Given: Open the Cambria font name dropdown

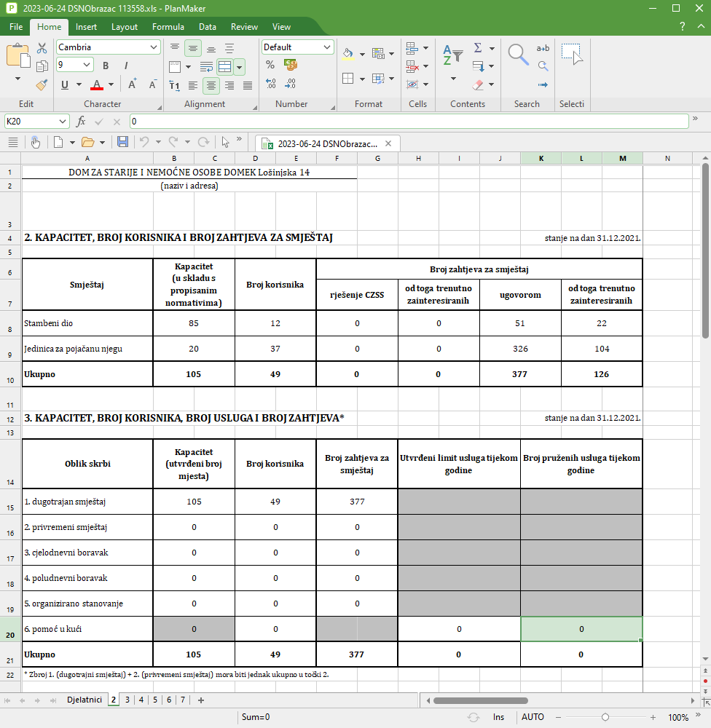Looking at the screenshot, I should coord(154,47).
